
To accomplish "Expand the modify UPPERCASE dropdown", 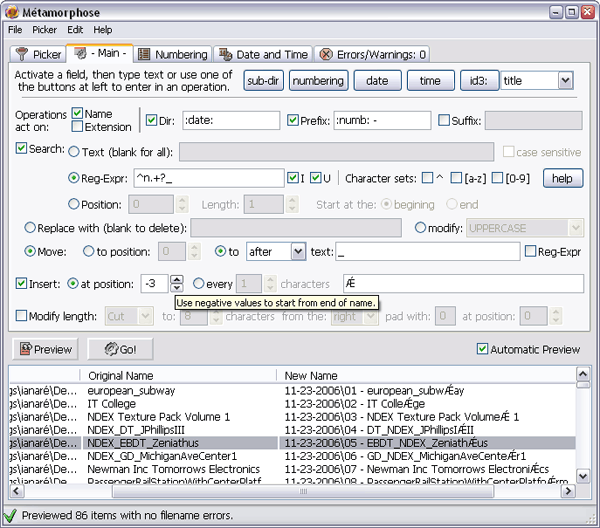I will pyautogui.click(x=573, y=228).
